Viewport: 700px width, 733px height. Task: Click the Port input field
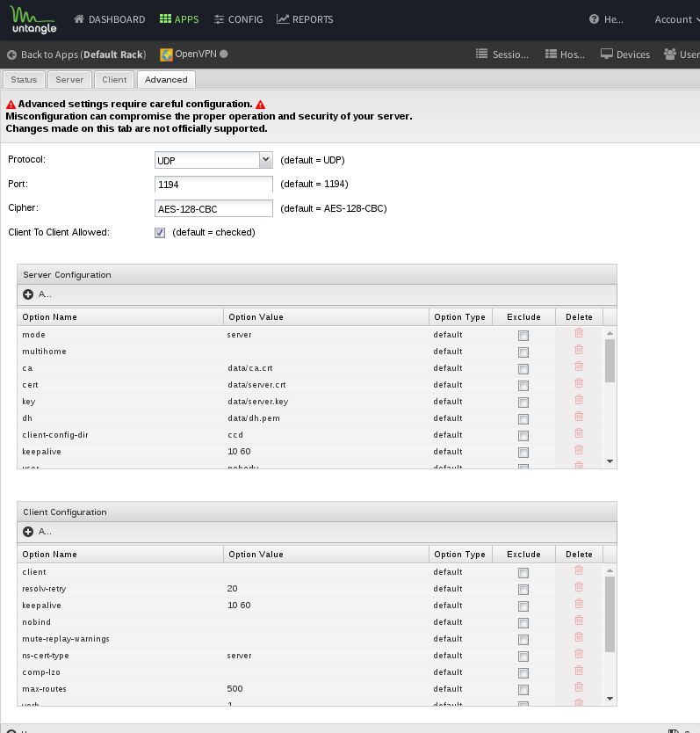click(x=213, y=185)
